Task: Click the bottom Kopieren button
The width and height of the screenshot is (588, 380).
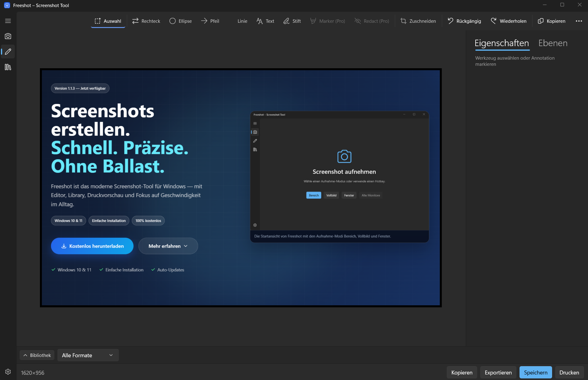Action: pyautogui.click(x=462, y=372)
